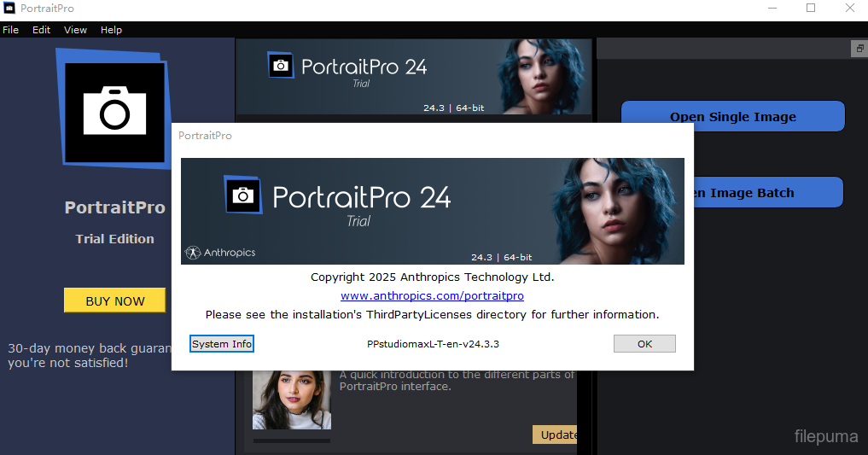Click the Update button at the bottom
The image size is (868, 455).
556,435
